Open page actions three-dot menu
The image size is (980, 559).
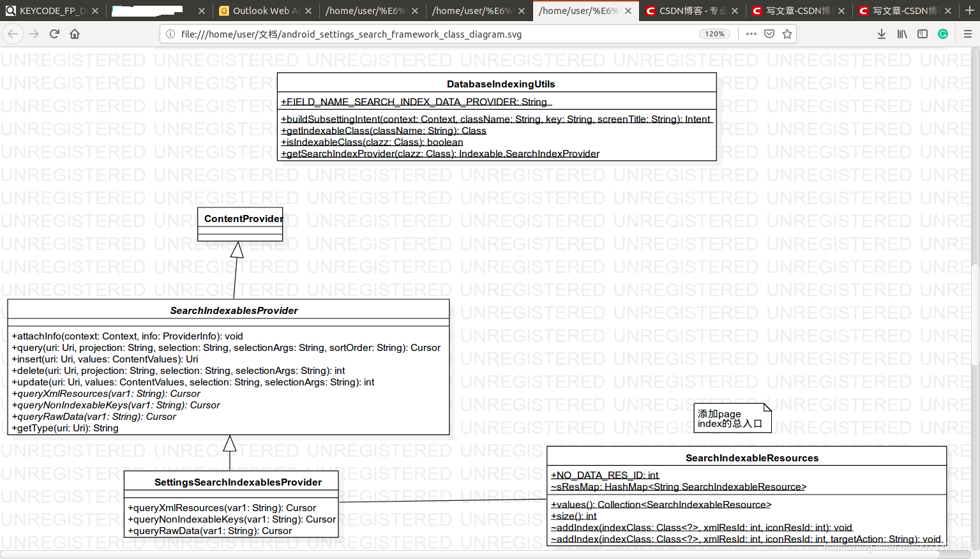coord(751,34)
